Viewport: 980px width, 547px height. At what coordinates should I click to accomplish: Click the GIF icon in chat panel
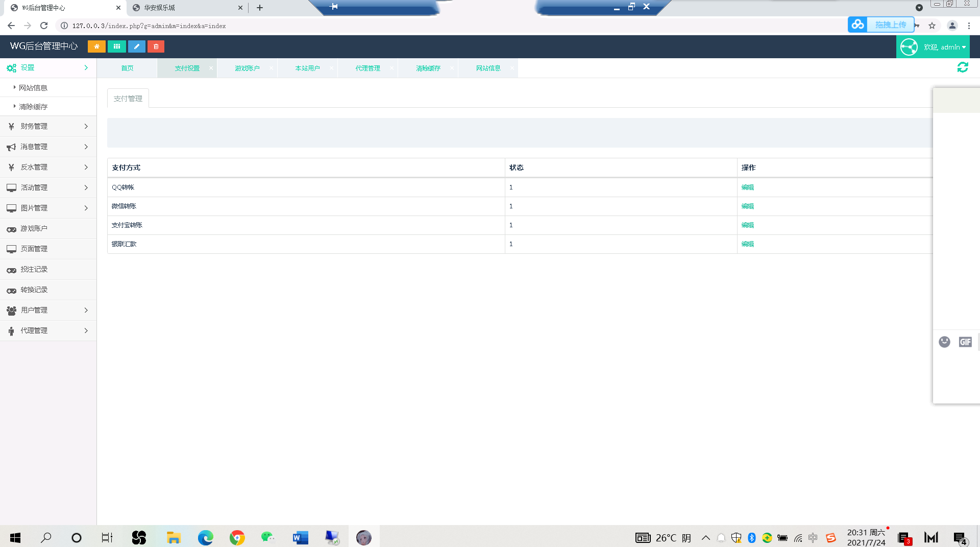pos(965,342)
